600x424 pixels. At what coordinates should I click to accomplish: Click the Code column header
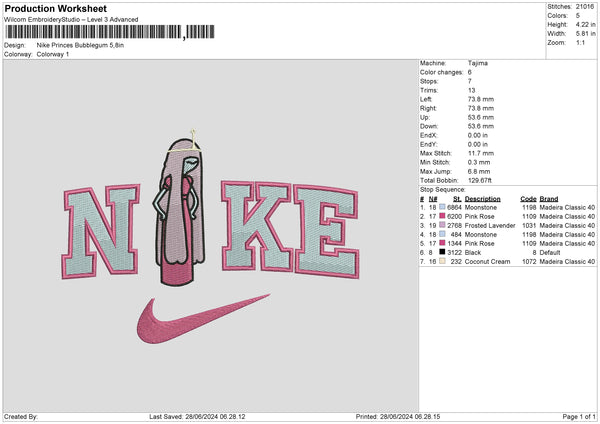coord(528,199)
